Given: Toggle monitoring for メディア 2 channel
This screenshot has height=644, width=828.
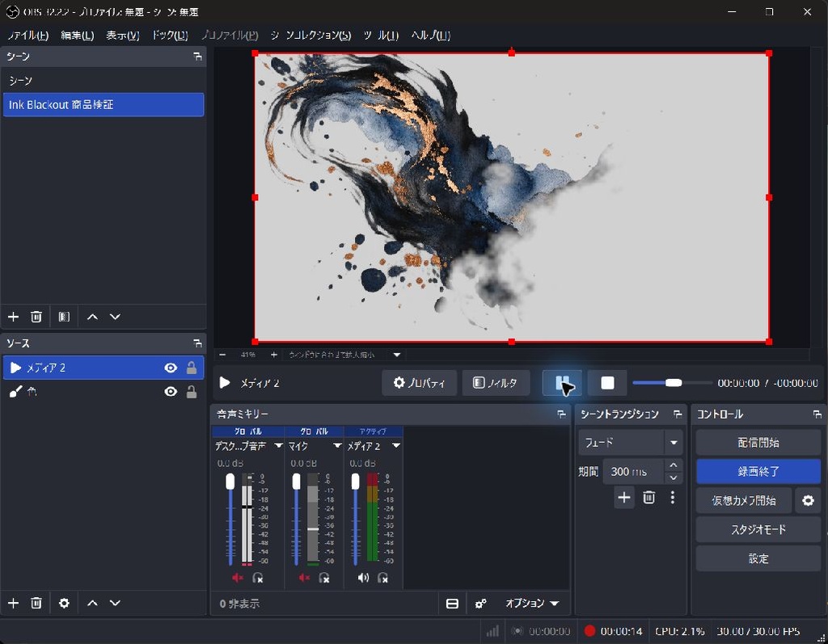Looking at the screenshot, I should pos(383,578).
